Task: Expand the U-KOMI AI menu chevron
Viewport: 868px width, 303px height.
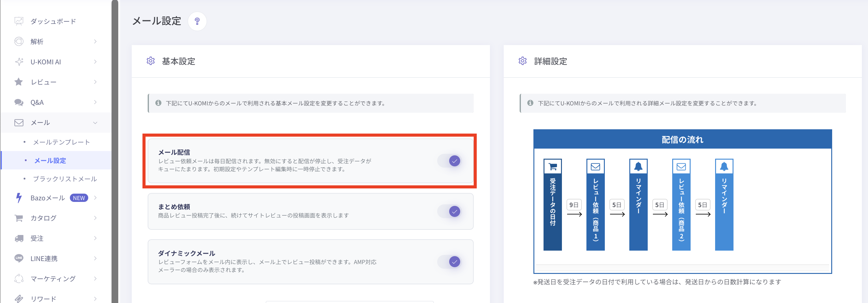Action: (95, 62)
